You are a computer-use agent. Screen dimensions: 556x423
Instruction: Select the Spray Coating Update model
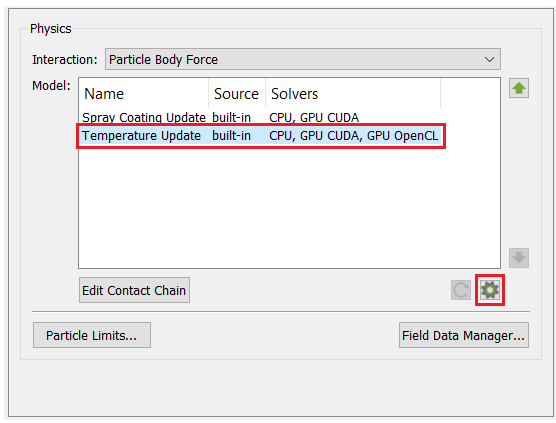click(144, 117)
